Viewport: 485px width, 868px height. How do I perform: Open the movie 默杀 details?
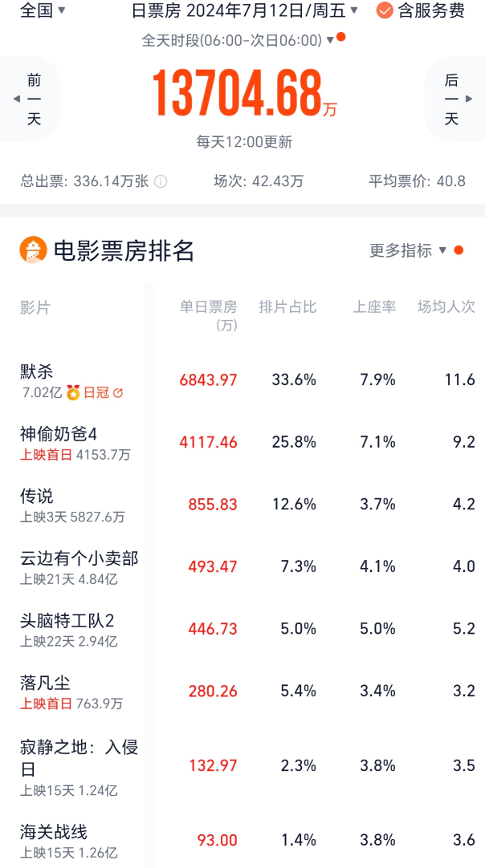pos(37,371)
